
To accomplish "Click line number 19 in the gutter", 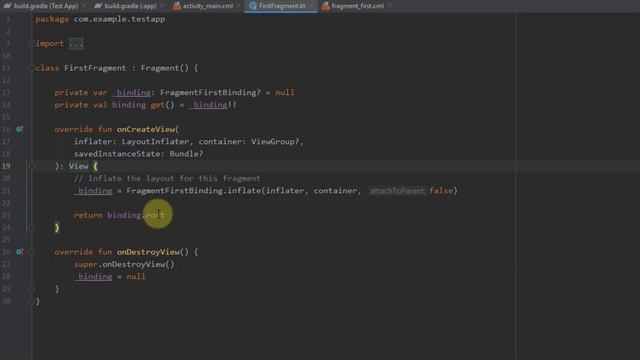I will 6,166.
